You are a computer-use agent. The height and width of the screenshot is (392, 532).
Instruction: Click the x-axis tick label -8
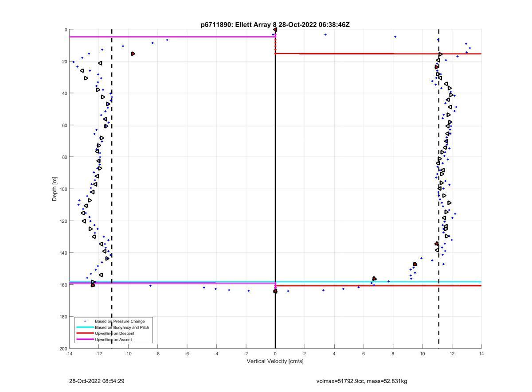tap(157, 353)
